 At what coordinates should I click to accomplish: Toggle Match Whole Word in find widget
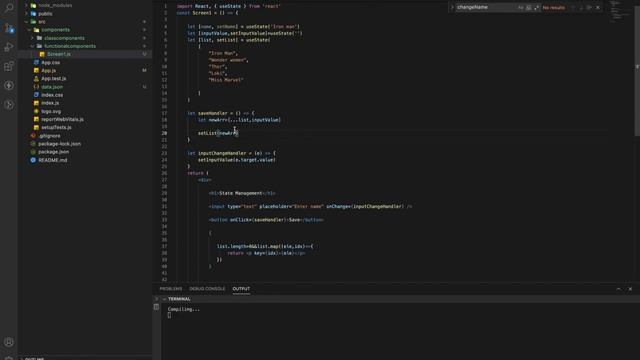click(x=529, y=7)
